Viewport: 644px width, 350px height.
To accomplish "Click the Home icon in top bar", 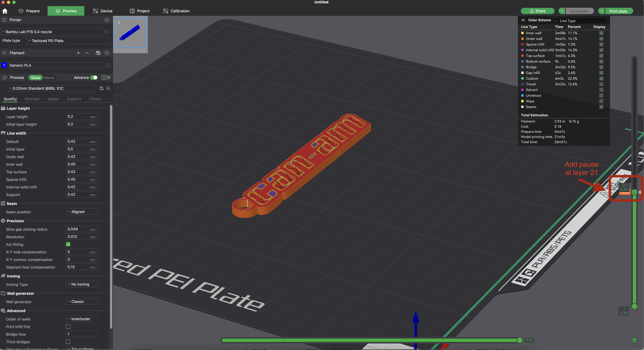I will pyautogui.click(x=5, y=11).
